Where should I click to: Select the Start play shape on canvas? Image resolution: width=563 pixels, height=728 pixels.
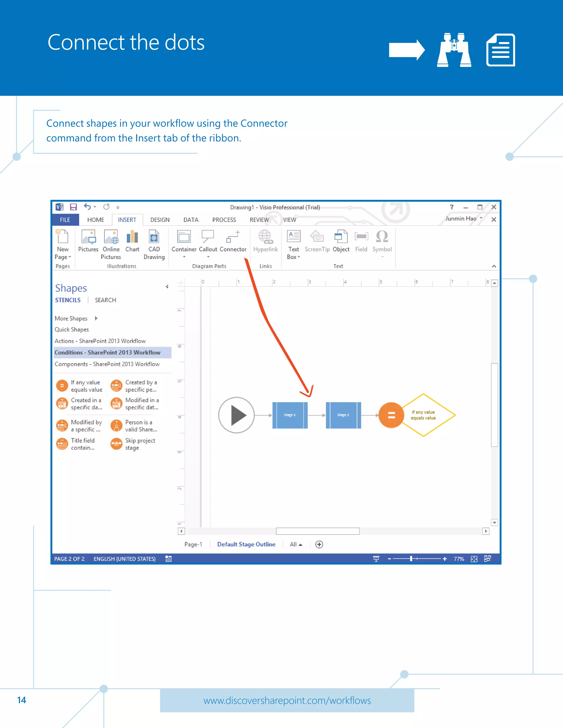236,415
